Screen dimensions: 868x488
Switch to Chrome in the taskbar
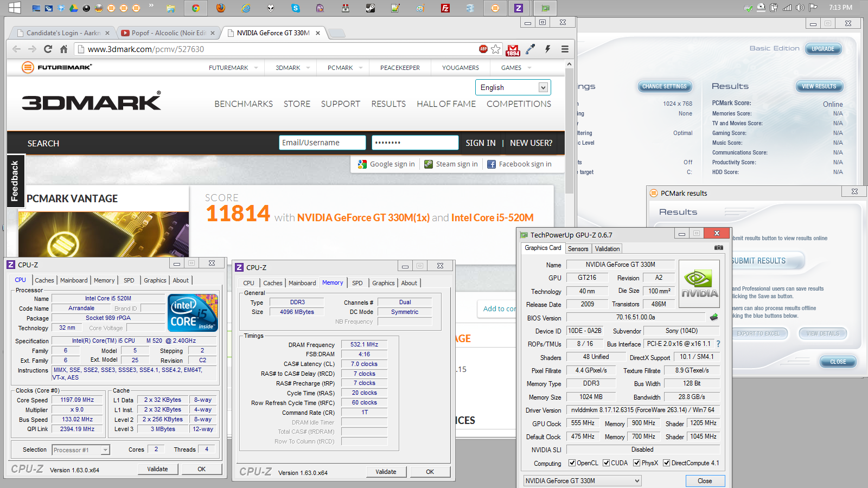tap(196, 8)
